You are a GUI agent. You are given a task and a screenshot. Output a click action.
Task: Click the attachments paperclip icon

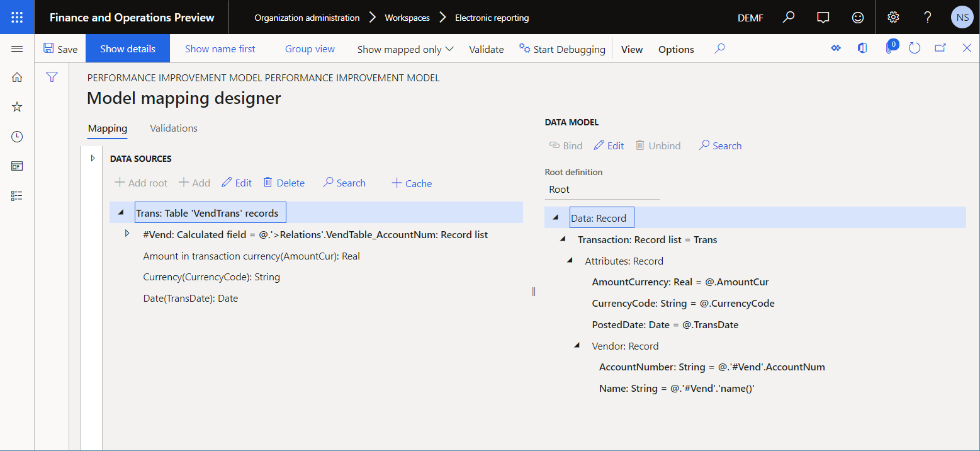tap(890, 48)
